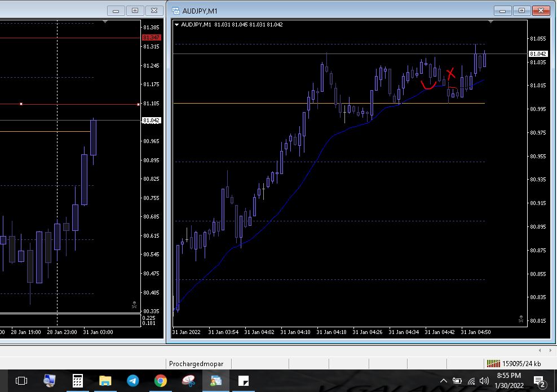This screenshot has height=392, width=557.
Task: Open the clock showing 8:55 PM
Action: pos(509,380)
